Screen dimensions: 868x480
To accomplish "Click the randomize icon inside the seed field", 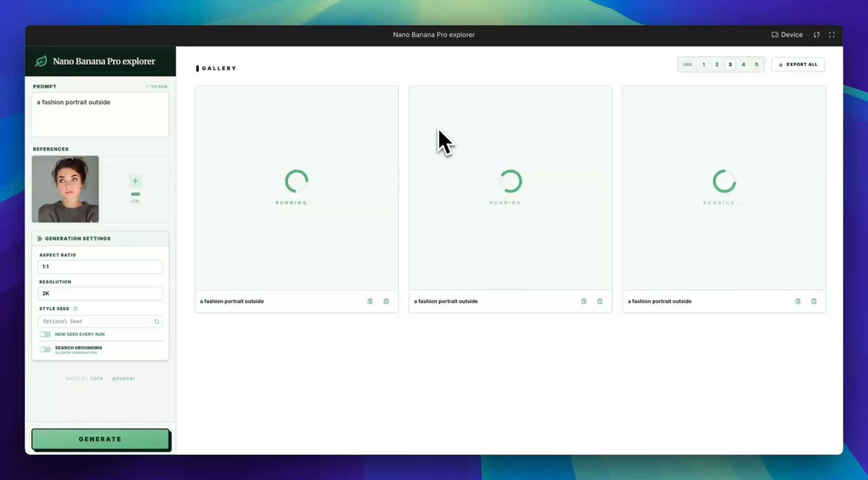I will coord(156,320).
